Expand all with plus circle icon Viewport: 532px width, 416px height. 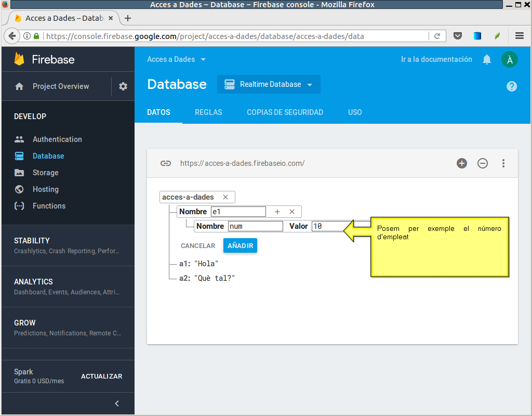coord(461,163)
